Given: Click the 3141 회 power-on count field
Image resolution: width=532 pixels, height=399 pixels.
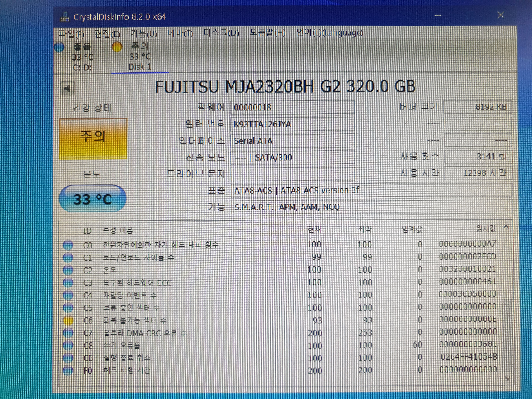Looking at the screenshot, I should point(478,157).
